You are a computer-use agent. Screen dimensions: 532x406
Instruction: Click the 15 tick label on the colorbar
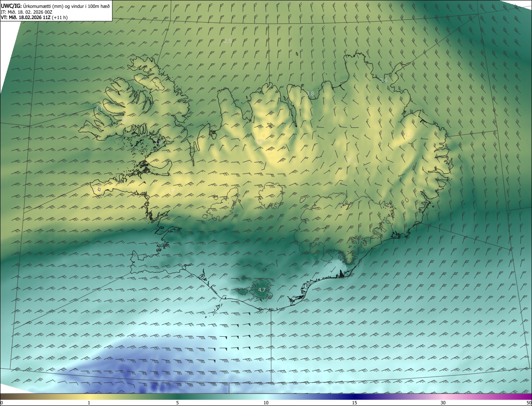pos(355,403)
